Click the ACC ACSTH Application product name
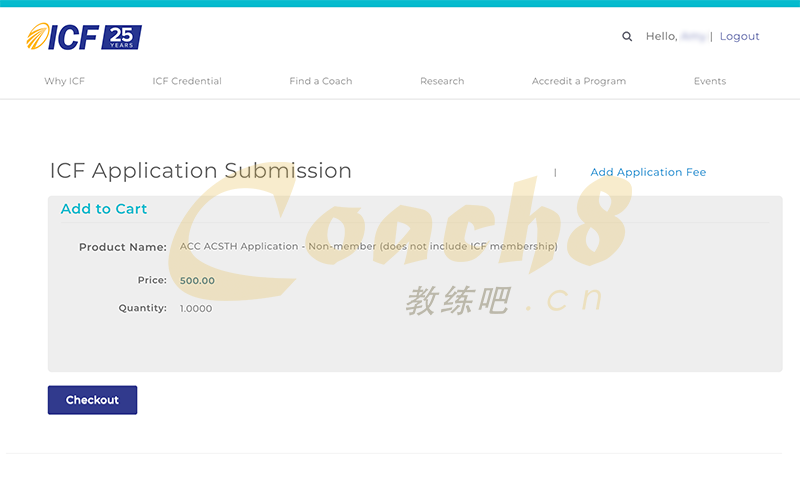 (x=368, y=247)
